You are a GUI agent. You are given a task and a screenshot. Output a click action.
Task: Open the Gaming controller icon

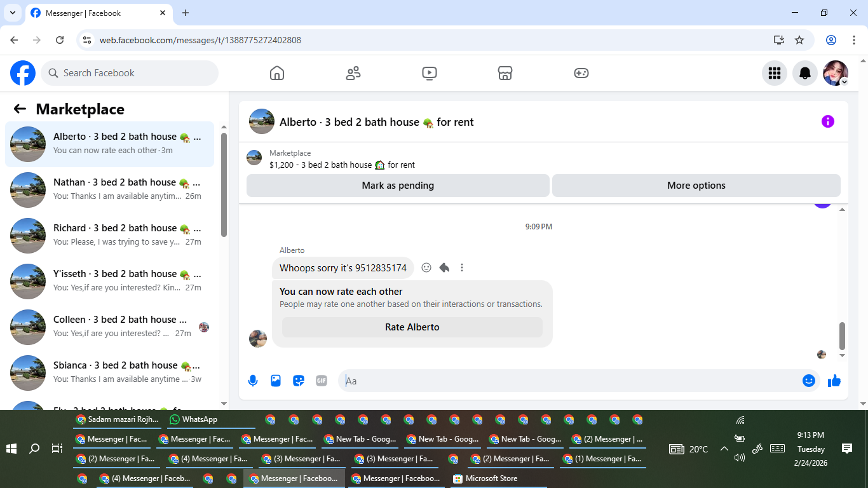click(x=581, y=73)
